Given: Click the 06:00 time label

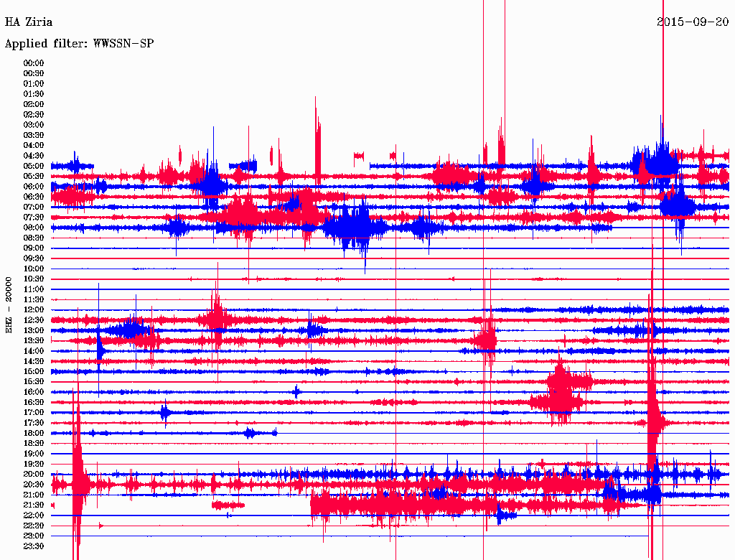Looking at the screenshot, I should point(34,187).
